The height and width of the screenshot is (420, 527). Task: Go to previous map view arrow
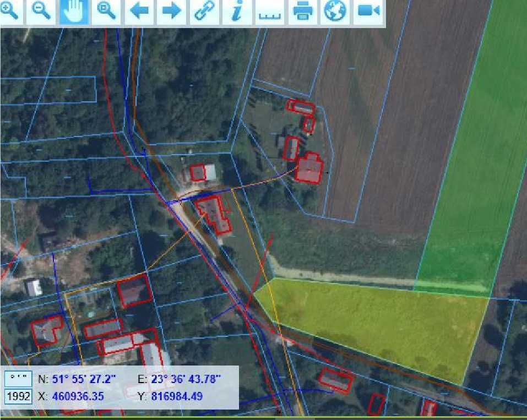(139, 12)
